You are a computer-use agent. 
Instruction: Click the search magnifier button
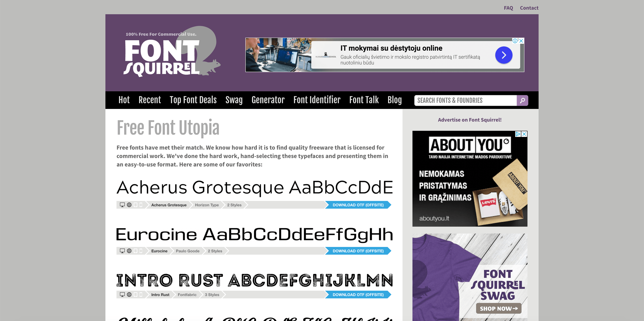522,100
